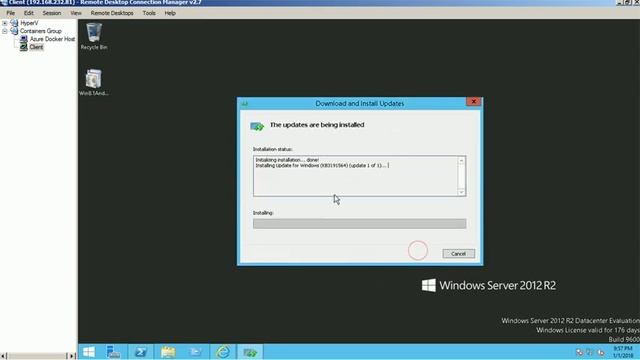Image resolution: width=640 pixels, height=360 pixels.
Task: Close the Download and Install Updates dialog
Action: point(473,102)
